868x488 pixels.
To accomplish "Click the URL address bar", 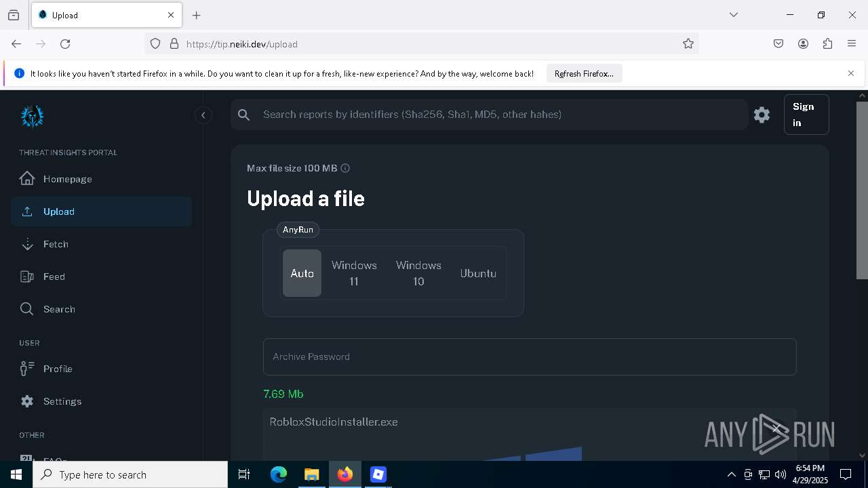I will coord(422,43).
